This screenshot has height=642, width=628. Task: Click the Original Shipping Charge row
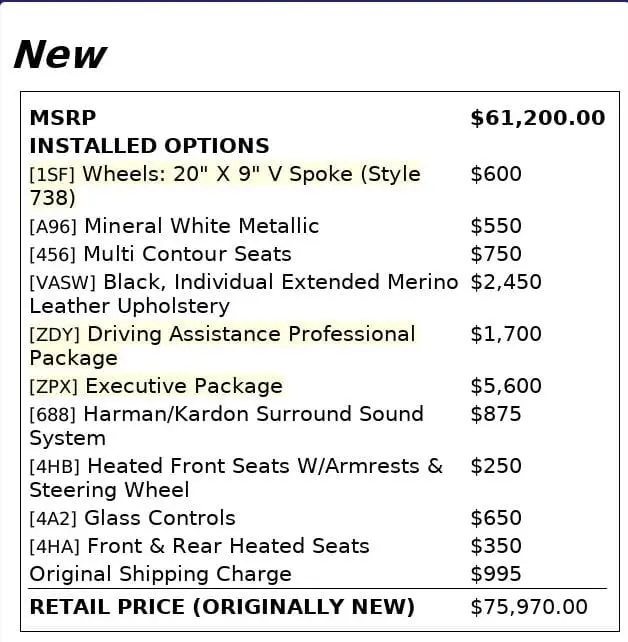coord(318,574)
